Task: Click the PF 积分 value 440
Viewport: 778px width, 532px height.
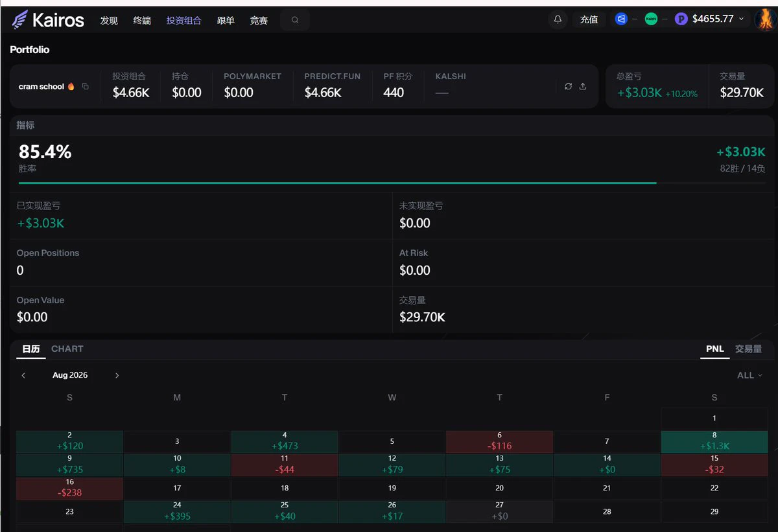Action: [x=394, y=93]
